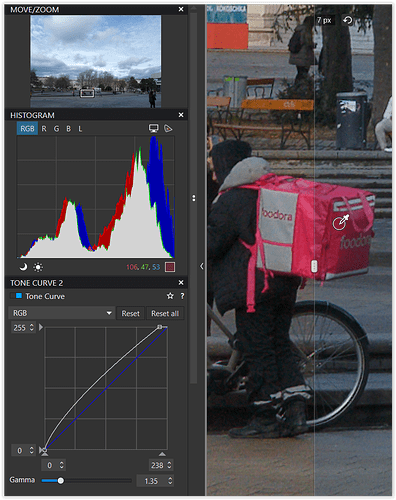Click the MOVE/ZOOM panel title
Image resolution: width=396 pixels, height=500 pixels.
(35, 10)
